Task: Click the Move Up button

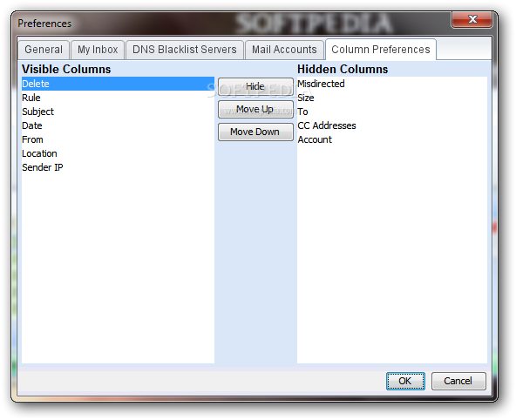Action: [x=255, y=109]
